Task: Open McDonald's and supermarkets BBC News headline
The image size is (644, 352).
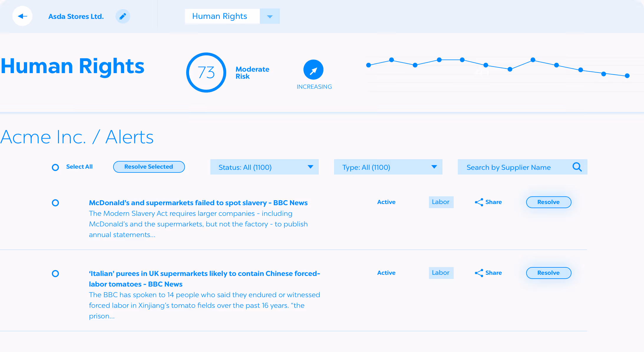Action: [198, 203]
